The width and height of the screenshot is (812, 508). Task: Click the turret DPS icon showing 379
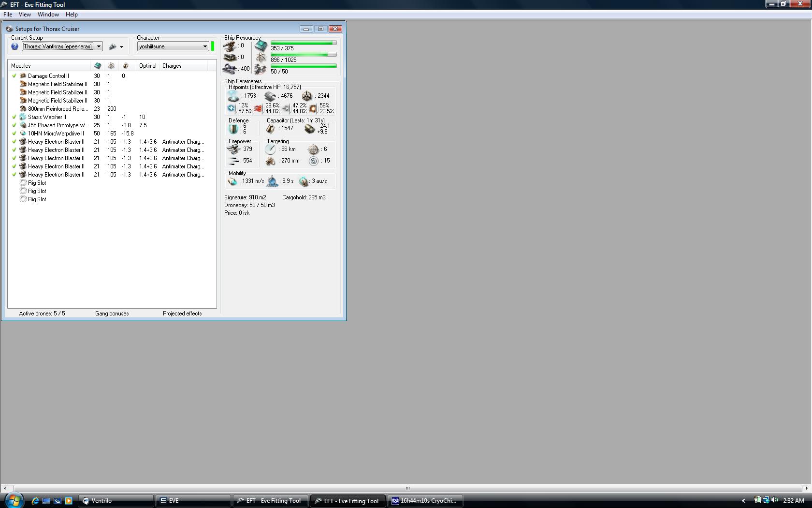point(234,149)
